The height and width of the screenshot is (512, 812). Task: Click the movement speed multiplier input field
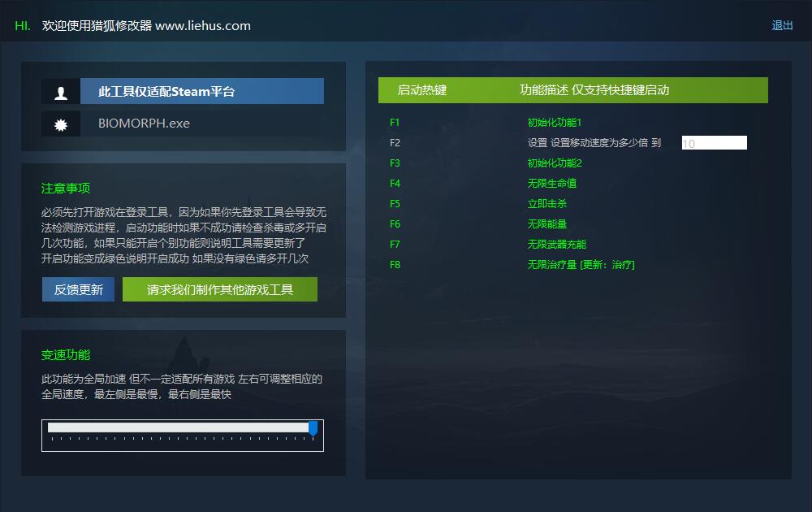(714, 142)
